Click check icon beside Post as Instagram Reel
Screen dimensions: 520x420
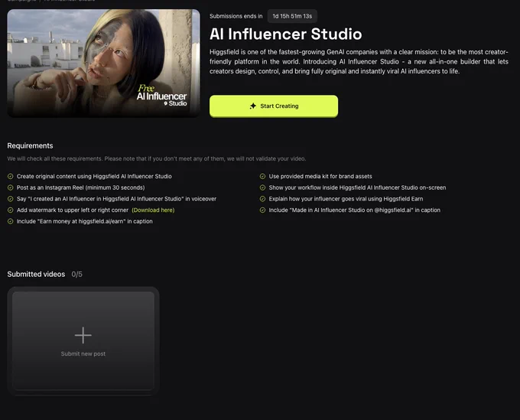pos(10,187)
